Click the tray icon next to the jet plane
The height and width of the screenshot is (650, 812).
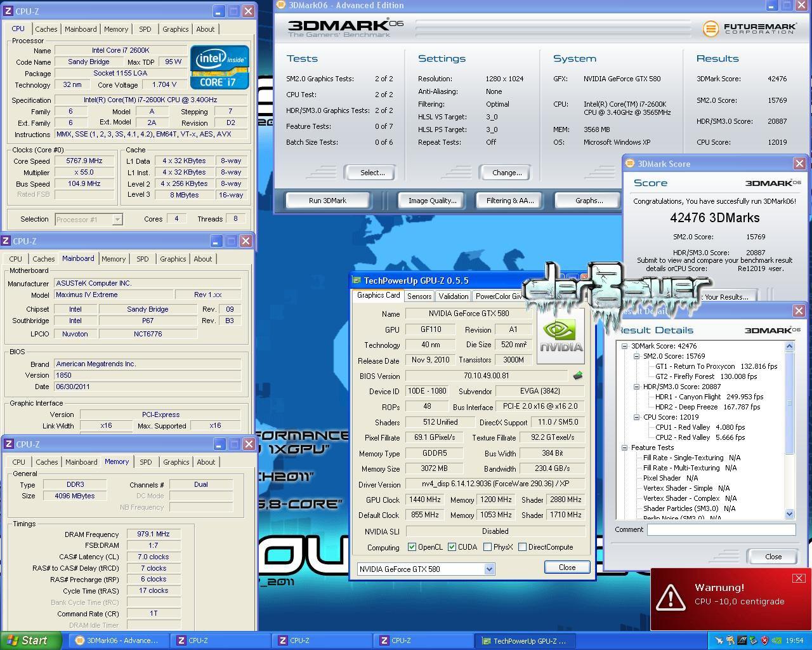[x=730, y=640]
